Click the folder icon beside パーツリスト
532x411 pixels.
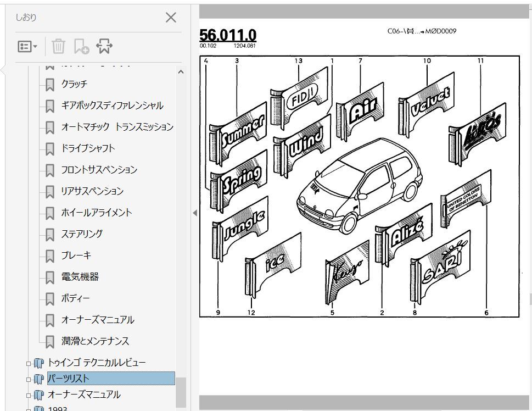(x=38, y=379)
